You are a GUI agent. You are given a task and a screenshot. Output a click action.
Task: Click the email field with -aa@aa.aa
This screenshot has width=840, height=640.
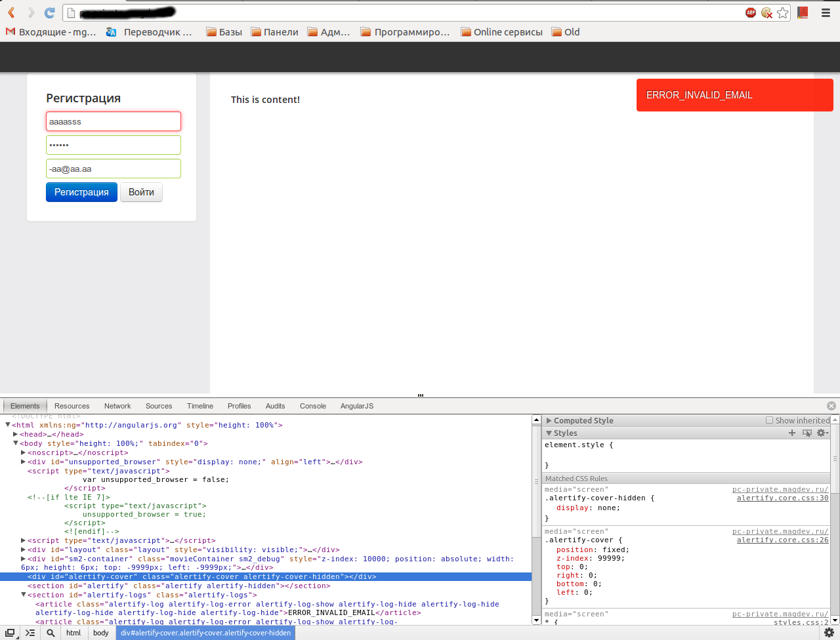pos(114,169)
